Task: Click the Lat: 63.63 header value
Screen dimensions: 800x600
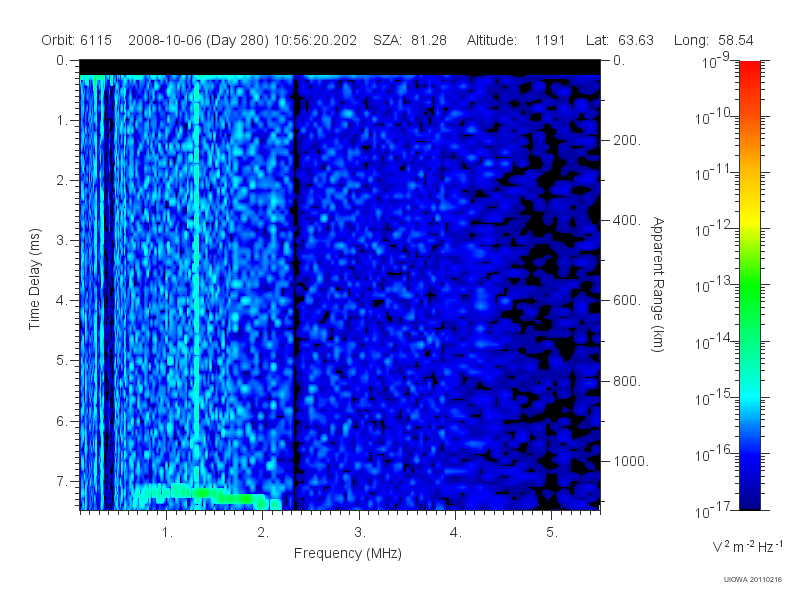Action: [620, 40]
